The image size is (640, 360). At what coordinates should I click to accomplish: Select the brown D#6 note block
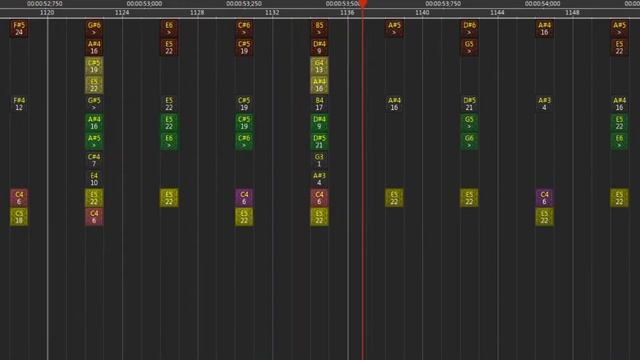pos(469,29)
